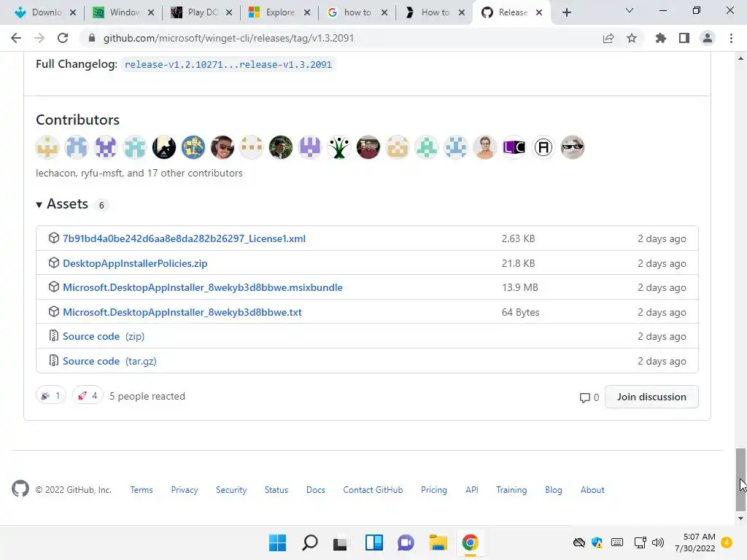Share this page via address bar icon

coord(608,38)
